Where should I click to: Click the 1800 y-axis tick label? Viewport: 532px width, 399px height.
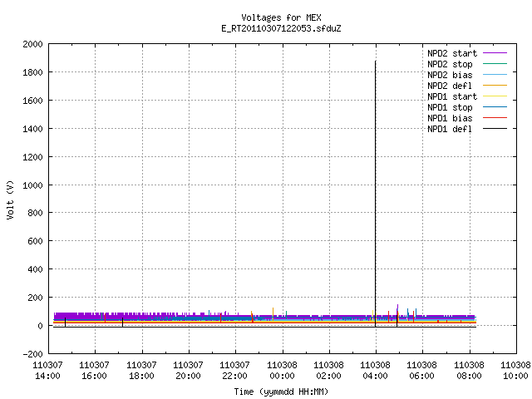pos(32,72)
